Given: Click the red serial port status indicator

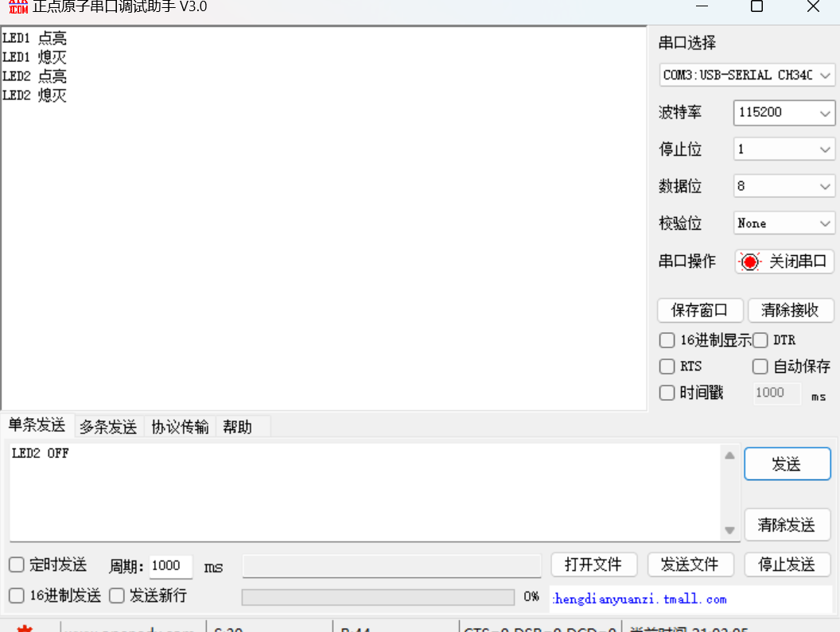Looking at the screenshot, I should coord(749,262).
